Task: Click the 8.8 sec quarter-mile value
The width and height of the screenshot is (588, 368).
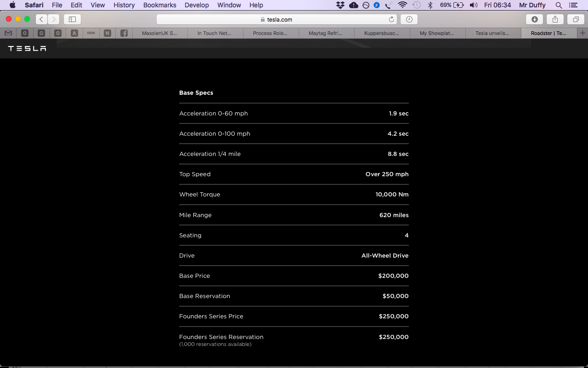Action: click(398, 154)
